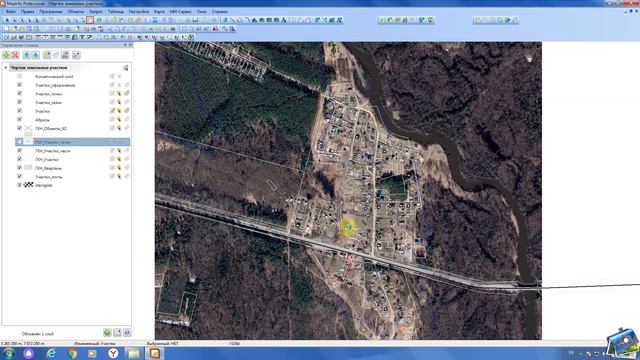This screenshot has height=360, width=640.
Task: Open the Программы menu
Action: pyautogui.click(x=51, y=12)
